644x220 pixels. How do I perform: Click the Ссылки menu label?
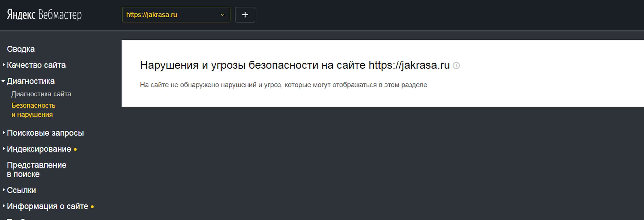(22, 190)
